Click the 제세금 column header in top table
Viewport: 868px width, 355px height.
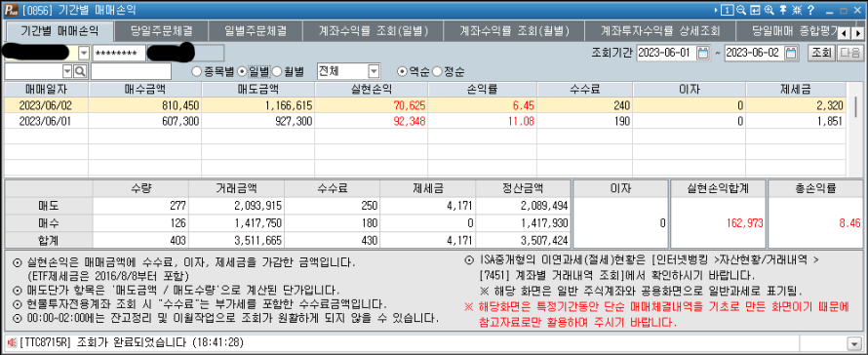[796, 89]
